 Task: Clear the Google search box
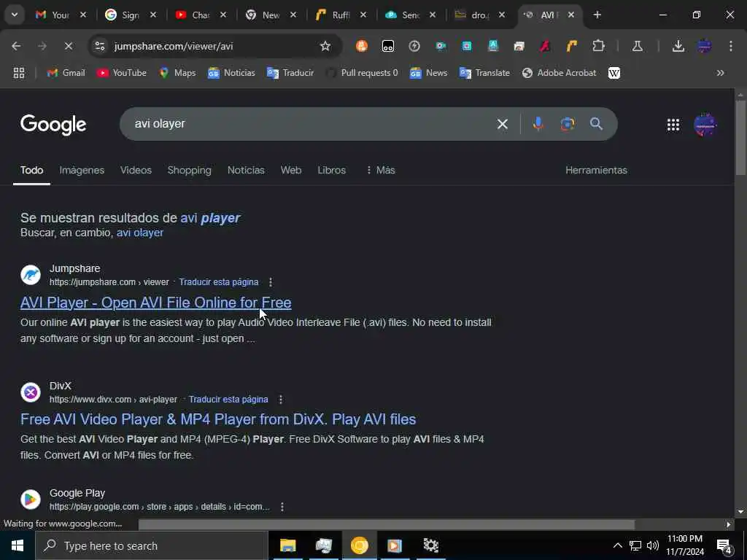502,124
